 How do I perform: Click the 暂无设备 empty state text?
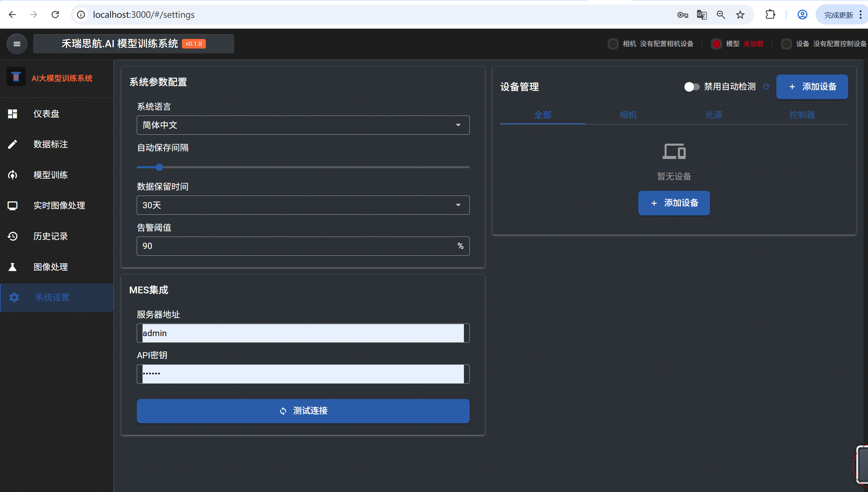(x=674, y=176)
